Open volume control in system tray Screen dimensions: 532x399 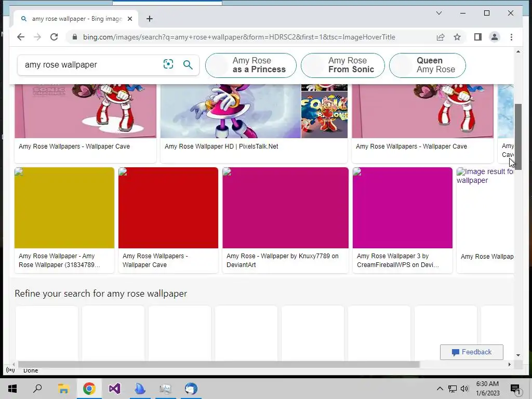pos(465,389)
